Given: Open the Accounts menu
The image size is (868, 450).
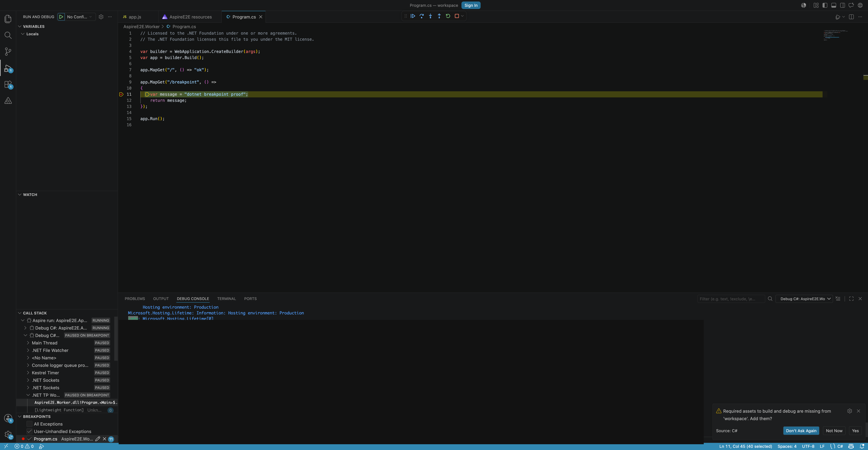Looking at the screenshot, I should tap(8, 418).
